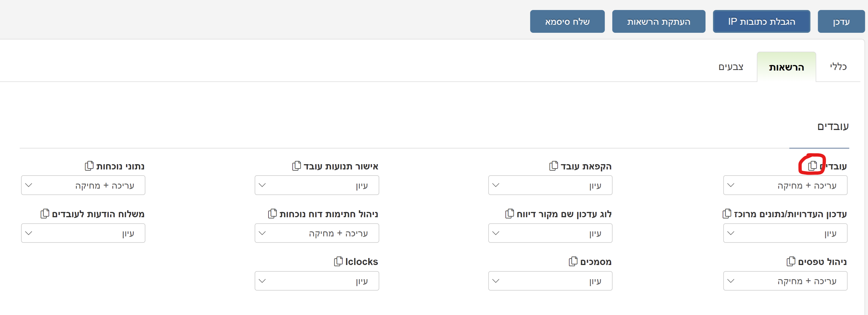
Task: Click copy icon beside לוג עדכון שם מקור דיווח
Action: click(x=510, y=214)
